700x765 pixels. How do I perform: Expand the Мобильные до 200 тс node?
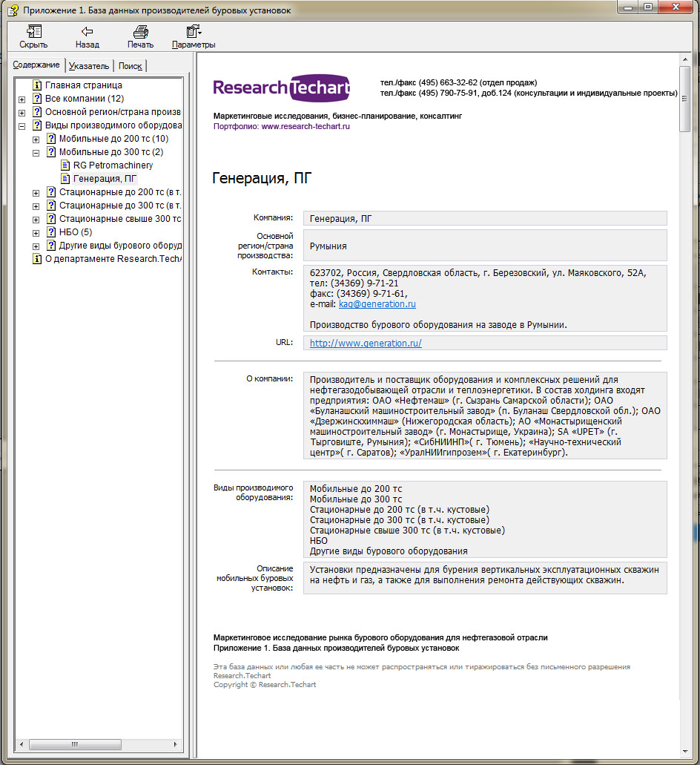[36, 139]
